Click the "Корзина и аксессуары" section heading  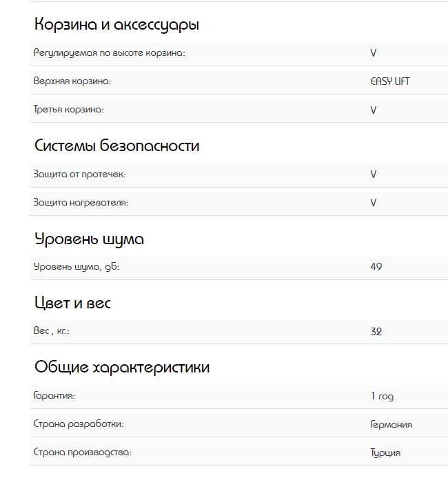click(116, 26)
